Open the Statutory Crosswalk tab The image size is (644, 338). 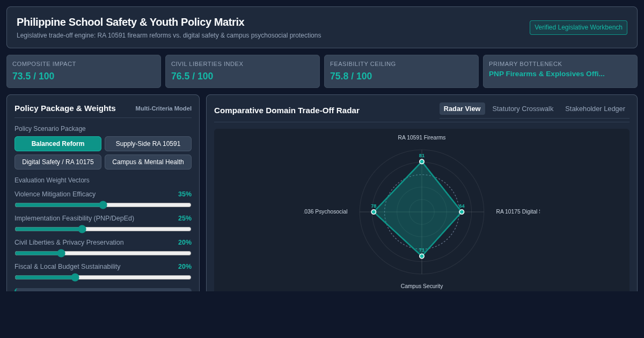pyautogui.click(x=523, y=108)
